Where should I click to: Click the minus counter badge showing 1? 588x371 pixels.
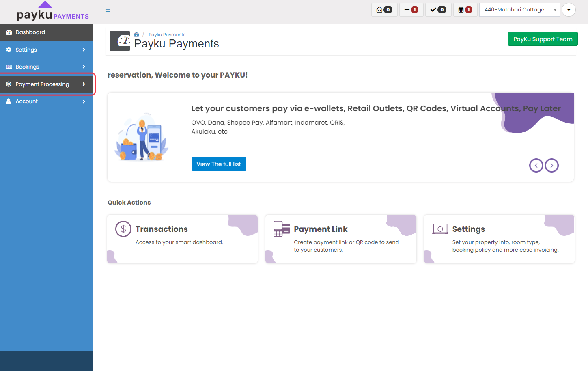coord(411,10)
